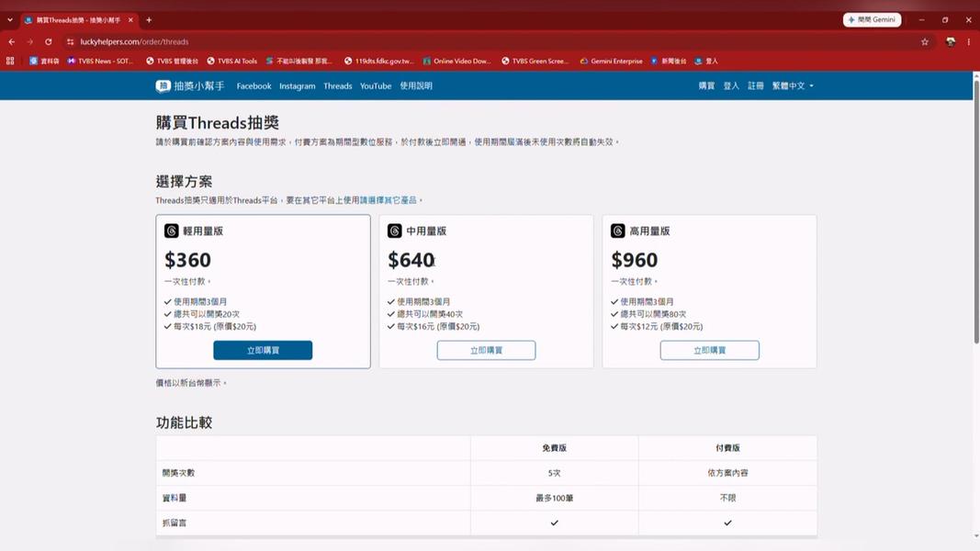
Task: Reload the current page
Action: (48, 42)
